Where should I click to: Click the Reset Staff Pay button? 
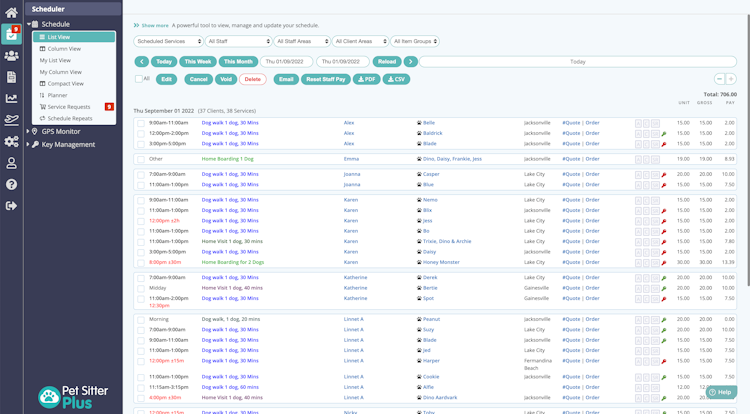click(326, 79)
